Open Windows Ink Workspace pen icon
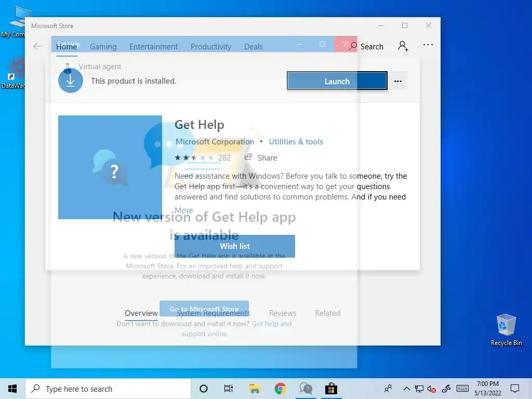The image size is (532, 399). tap(446, 389)
